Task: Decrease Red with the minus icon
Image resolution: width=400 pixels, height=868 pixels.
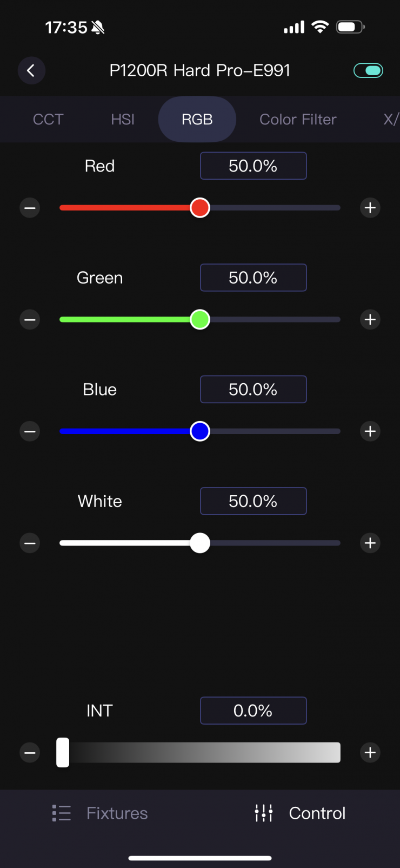Action: [30, 208]
